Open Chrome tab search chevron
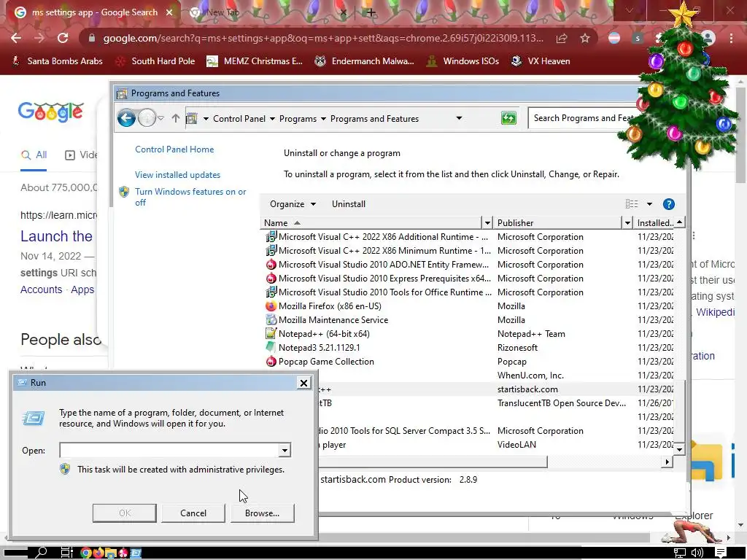This screenshot has width=747, height=560. pyautogui.click(x=630, y=10)
